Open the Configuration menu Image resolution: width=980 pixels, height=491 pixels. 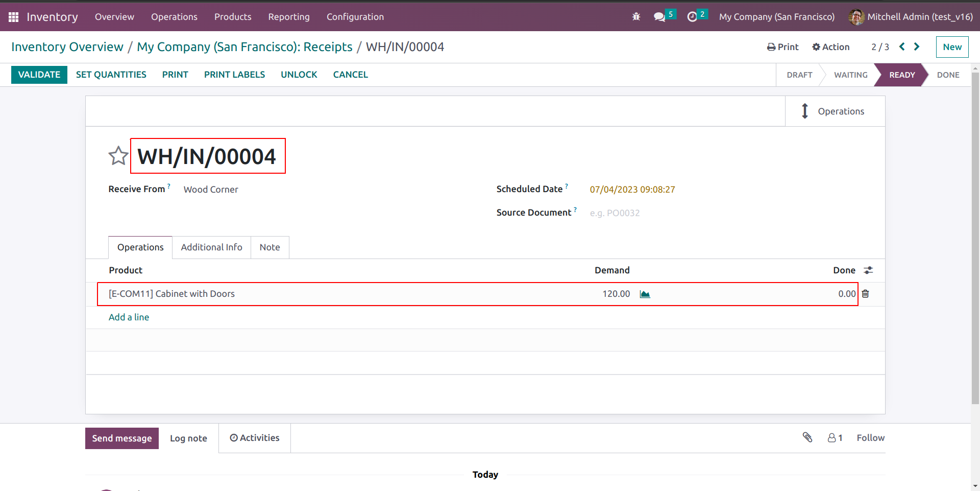tap(355, 17)
